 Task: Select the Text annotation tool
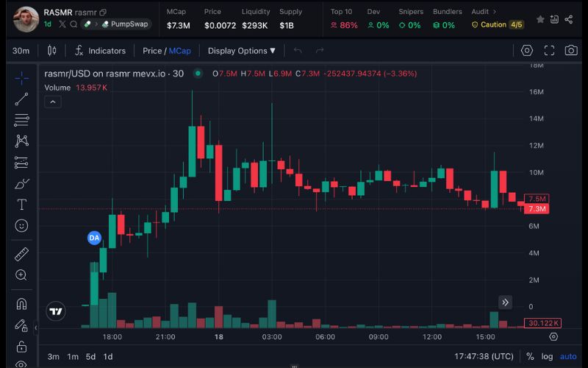point(22,205)
